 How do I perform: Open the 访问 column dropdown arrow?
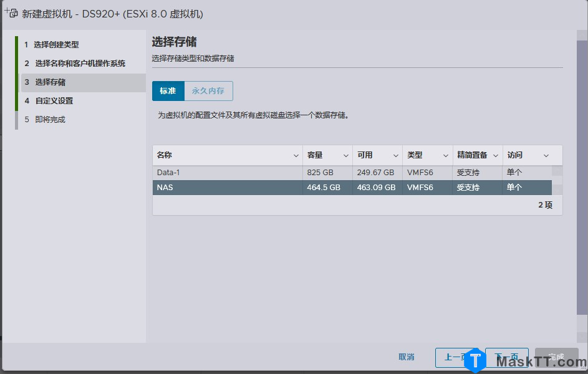(x=546, y=155)
